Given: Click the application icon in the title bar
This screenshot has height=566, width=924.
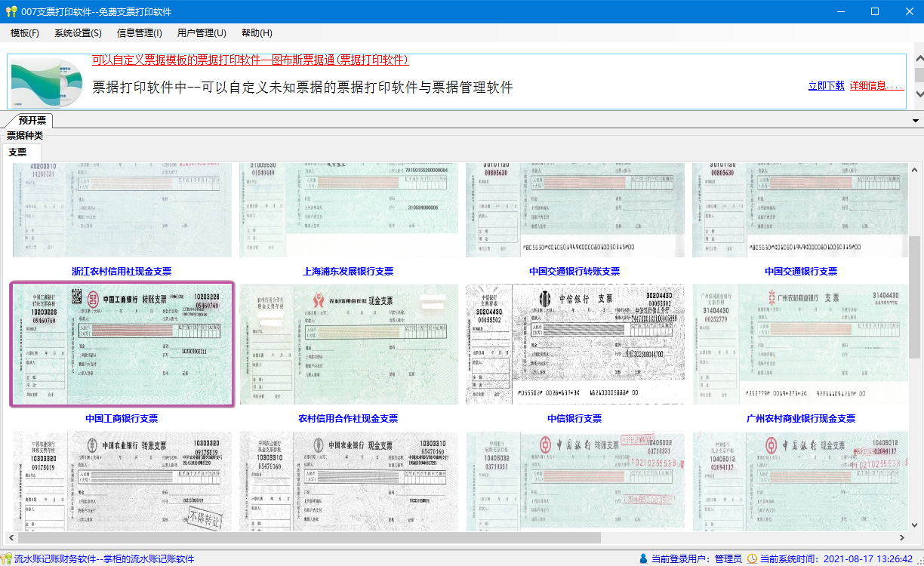Looking at the screenshot, I should (x=11, y=11).
